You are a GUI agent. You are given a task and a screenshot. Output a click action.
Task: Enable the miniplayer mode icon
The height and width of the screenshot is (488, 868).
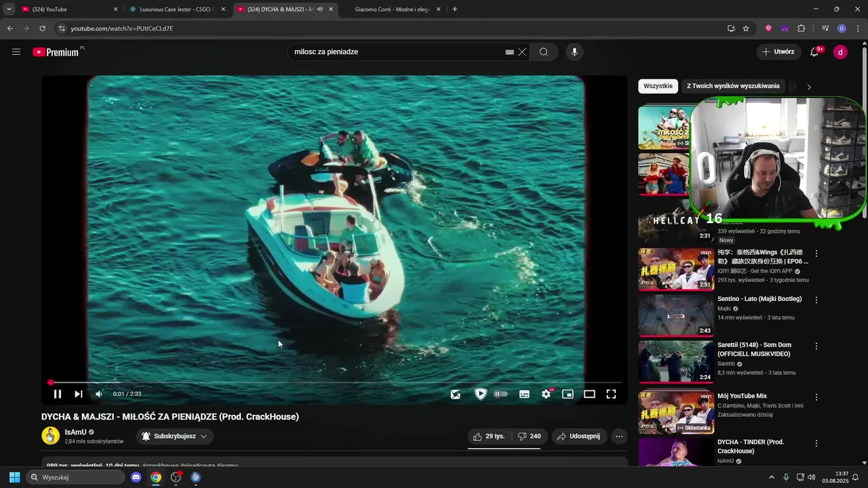point(568,394)
